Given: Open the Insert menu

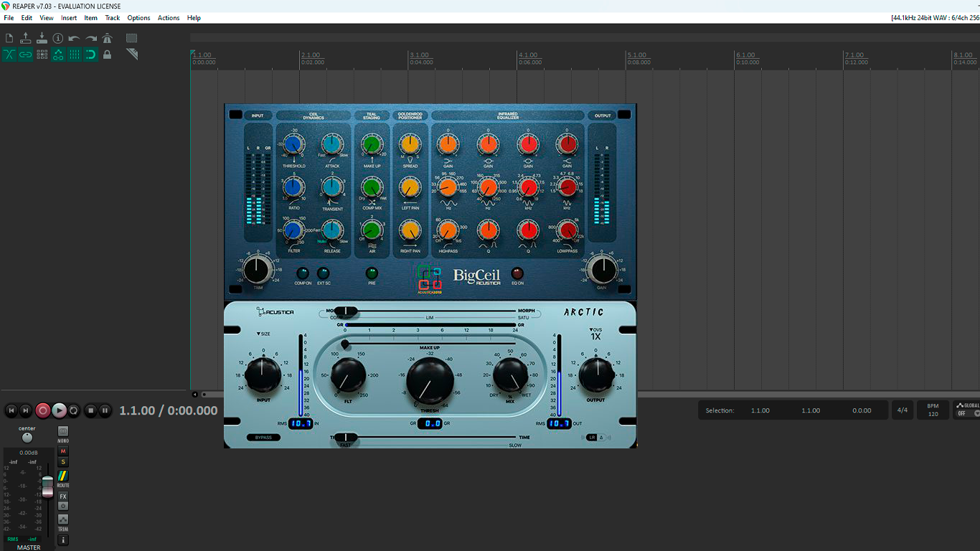Looking at the screenshot, I should pos(69,18).
